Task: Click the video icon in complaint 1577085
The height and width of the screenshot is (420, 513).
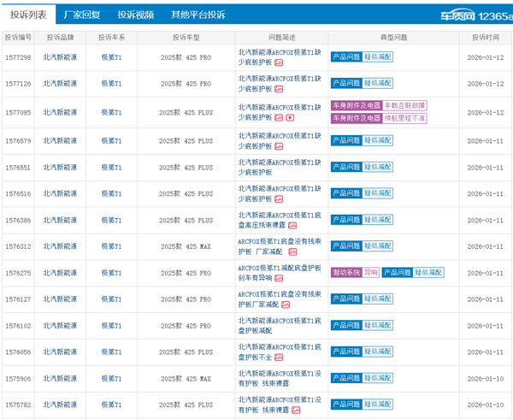Action: pyautogui.click(x=289, y=118)
